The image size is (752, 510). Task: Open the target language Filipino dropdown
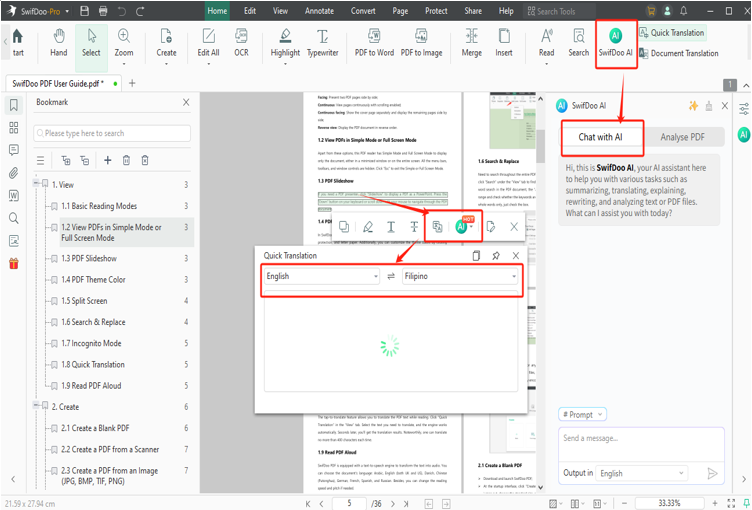[459, 276]
